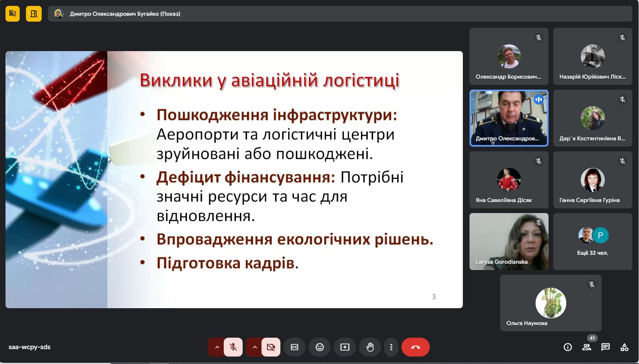
Task: Open the "Ещё 32 чел." participants tile
Action: pyautogui.click(x=592, y=241)
